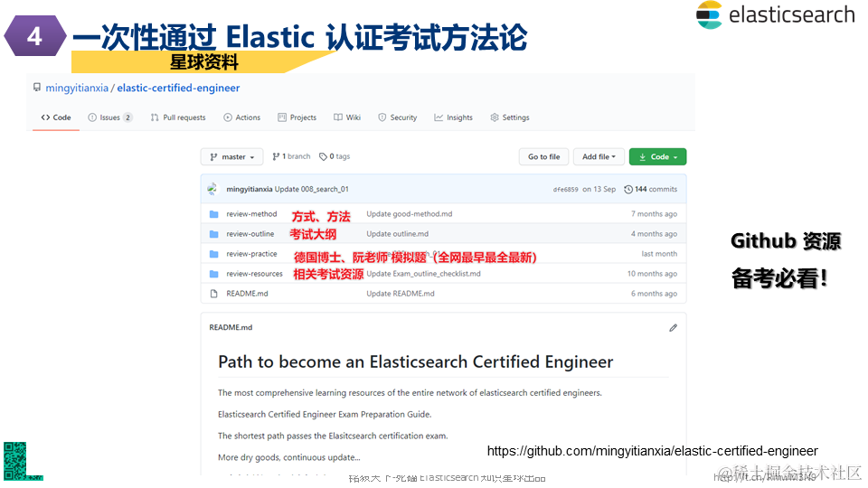Open the review-resources folder
This screenshot has height=488, width=868.
click(x=254, y=274)
